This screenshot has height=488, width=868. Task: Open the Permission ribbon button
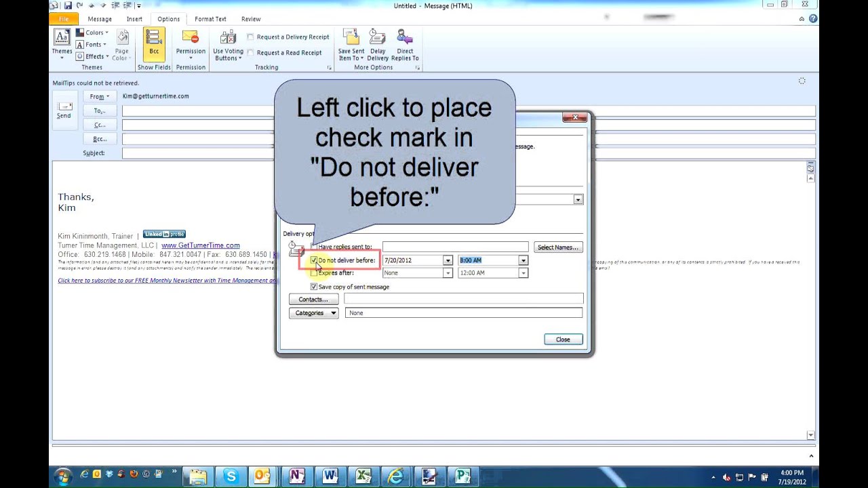click(x=191, y=44)
